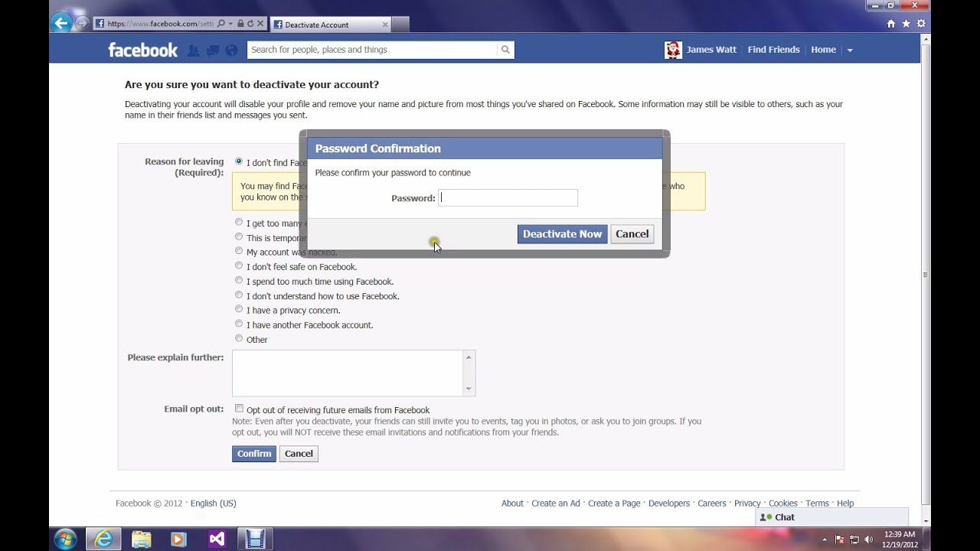The image size is (980, 551).
Task: Open Internet Explorer home icon
Action: (891, 24)
